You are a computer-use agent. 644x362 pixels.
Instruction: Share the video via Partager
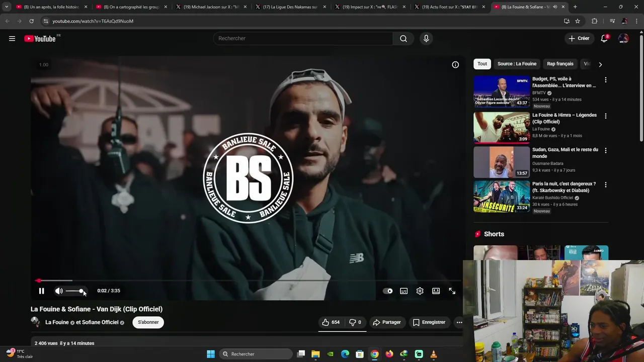click(x=387, y=322)
